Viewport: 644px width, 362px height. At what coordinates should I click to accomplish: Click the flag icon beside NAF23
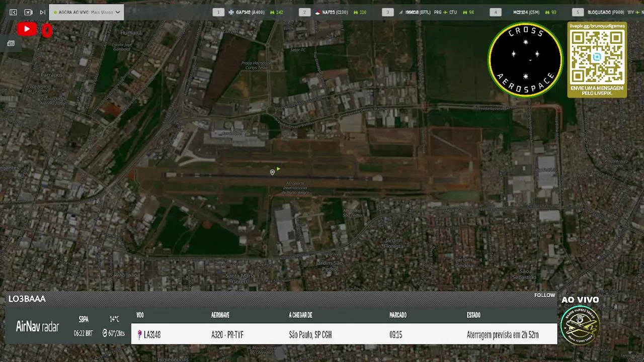pos(317,12)
